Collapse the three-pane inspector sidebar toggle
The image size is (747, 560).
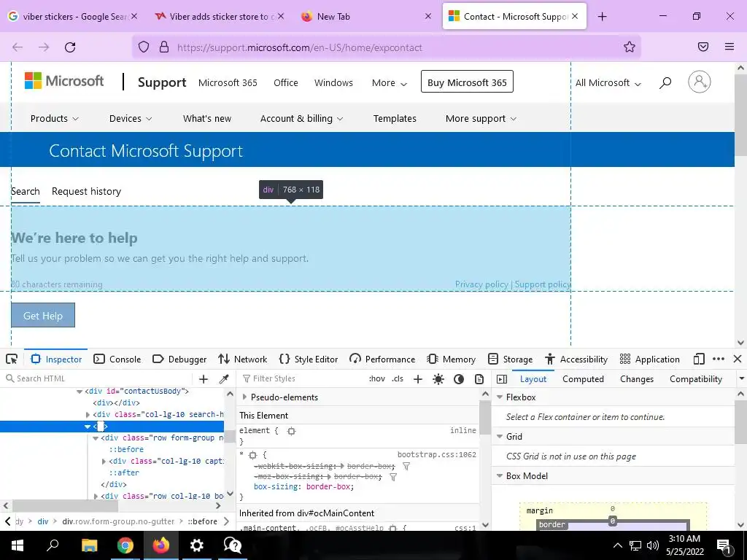click(502, 379)
